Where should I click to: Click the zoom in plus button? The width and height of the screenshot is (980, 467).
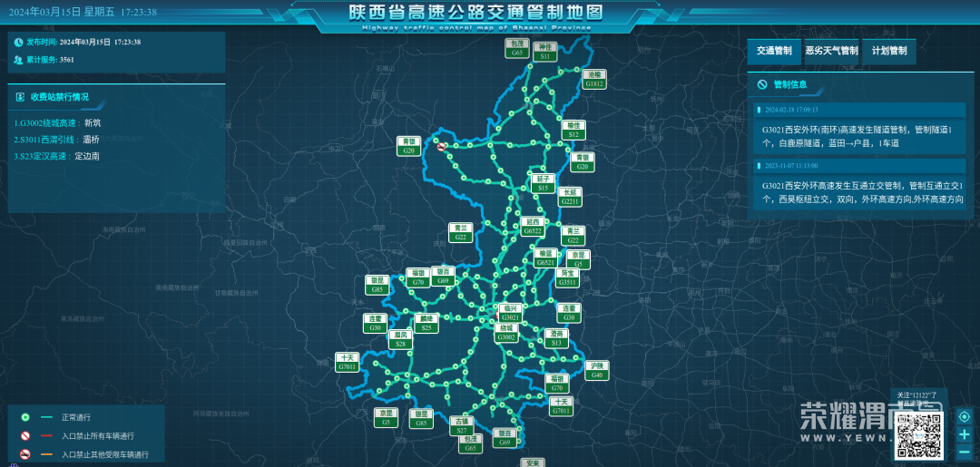(x=964, y=433)
